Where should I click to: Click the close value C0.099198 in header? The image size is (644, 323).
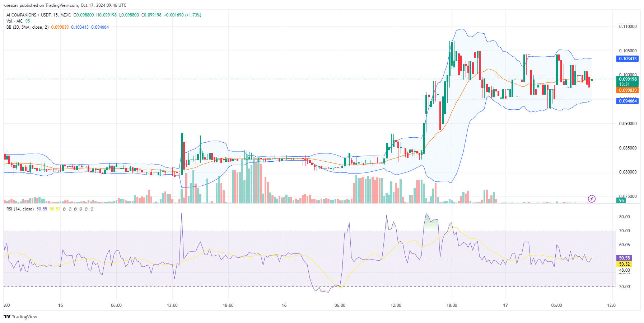pyautogui.click(x=151, y=15)
